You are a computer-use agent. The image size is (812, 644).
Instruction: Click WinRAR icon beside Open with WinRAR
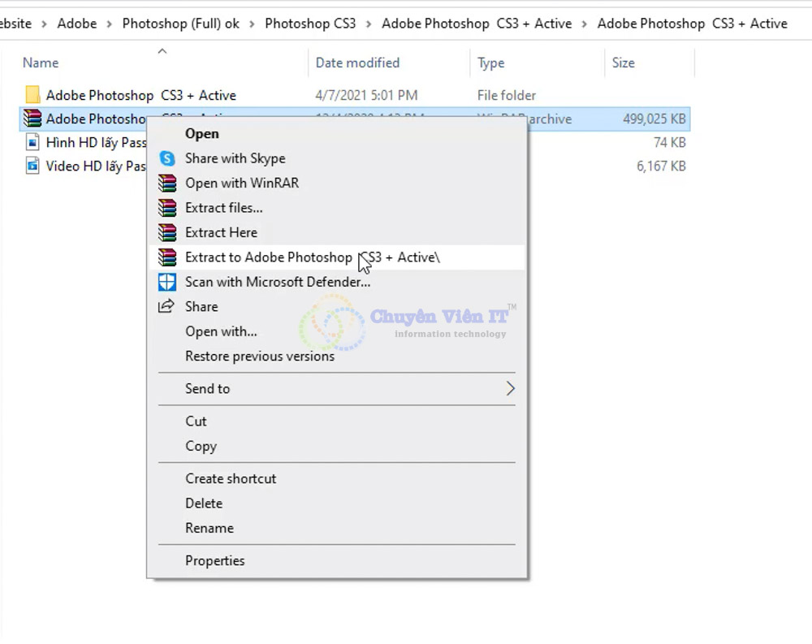166,183
